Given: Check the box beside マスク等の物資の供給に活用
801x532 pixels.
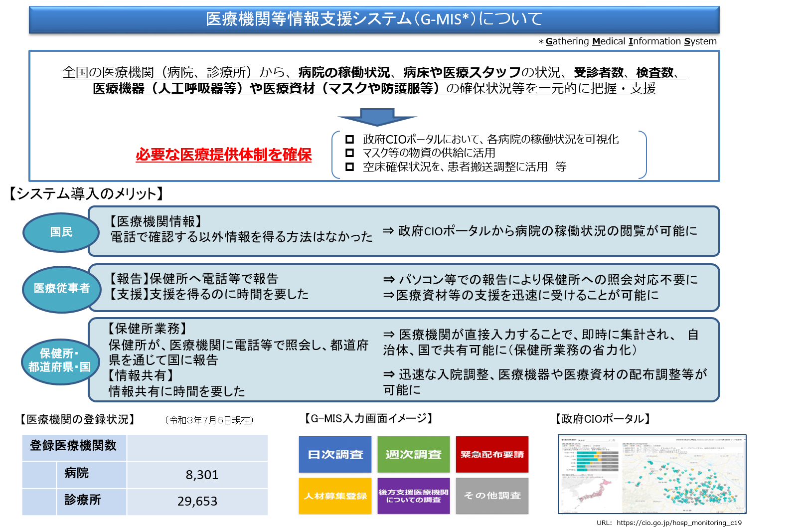Looking at the screenshot, I should click(350, 153).
